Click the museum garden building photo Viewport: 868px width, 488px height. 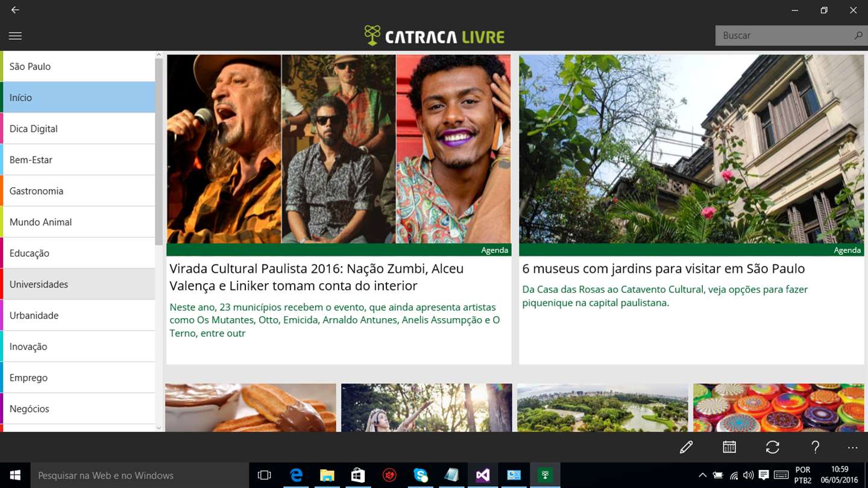pos(691,149)
